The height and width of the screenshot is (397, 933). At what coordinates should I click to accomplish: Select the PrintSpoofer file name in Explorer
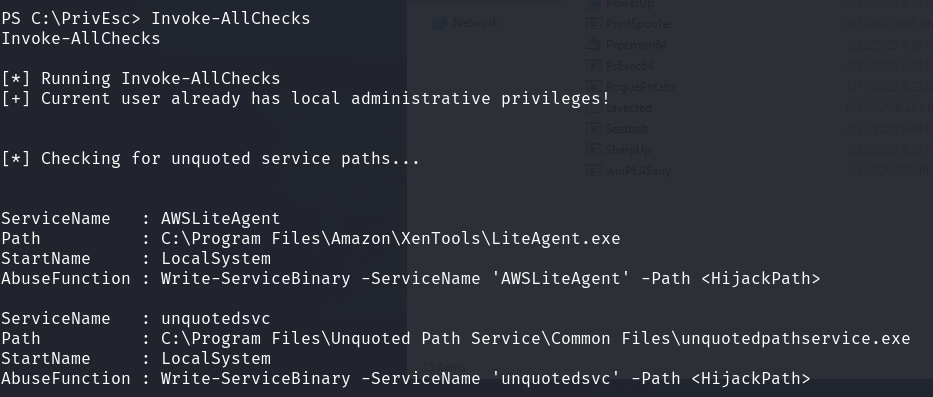point(639,24)
